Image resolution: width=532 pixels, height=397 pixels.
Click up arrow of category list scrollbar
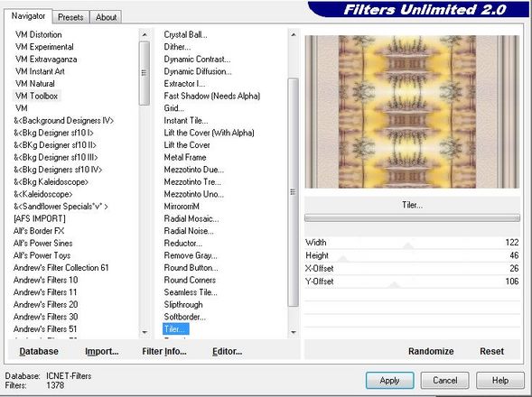click(145, 34)
